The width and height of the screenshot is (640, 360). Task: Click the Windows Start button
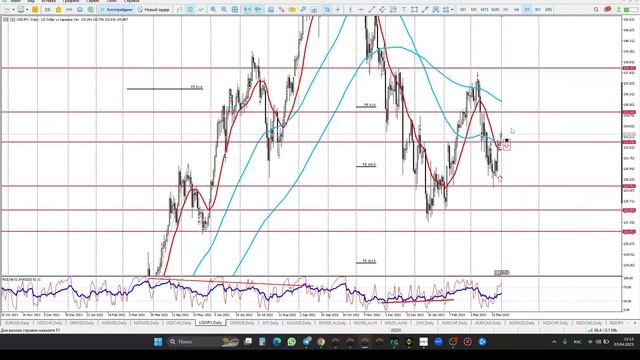(x=158, y=342)
